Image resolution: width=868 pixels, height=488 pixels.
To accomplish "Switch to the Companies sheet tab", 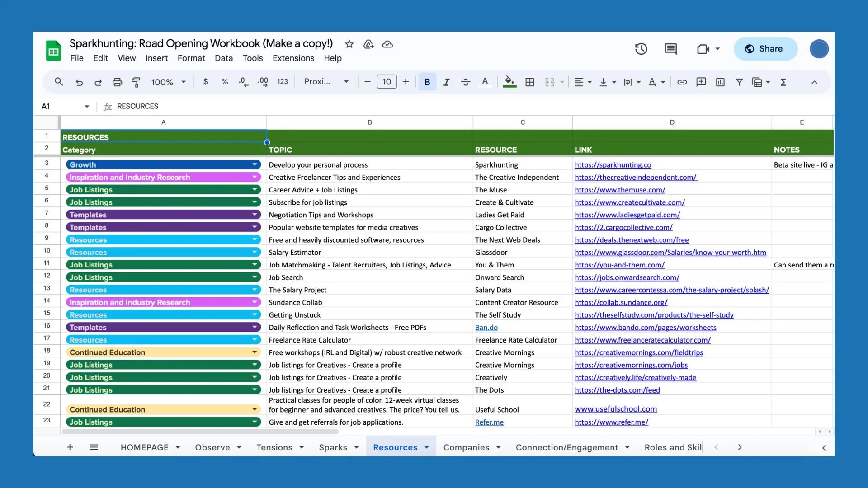I will 466,447.
